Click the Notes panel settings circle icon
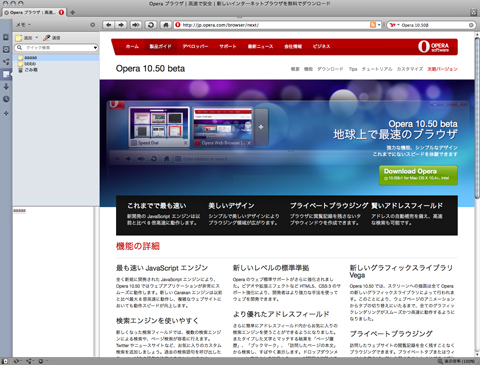The image size is (480, 365). coord(93,25)
